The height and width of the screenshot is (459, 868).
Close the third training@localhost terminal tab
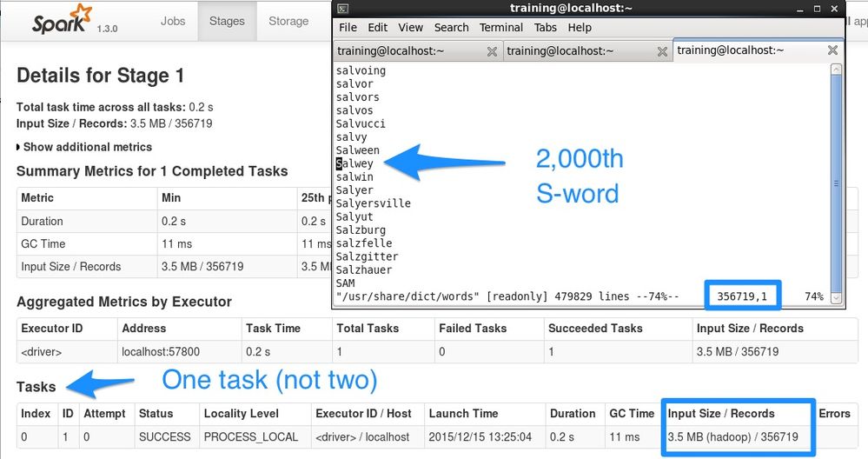tap(832, 50)
